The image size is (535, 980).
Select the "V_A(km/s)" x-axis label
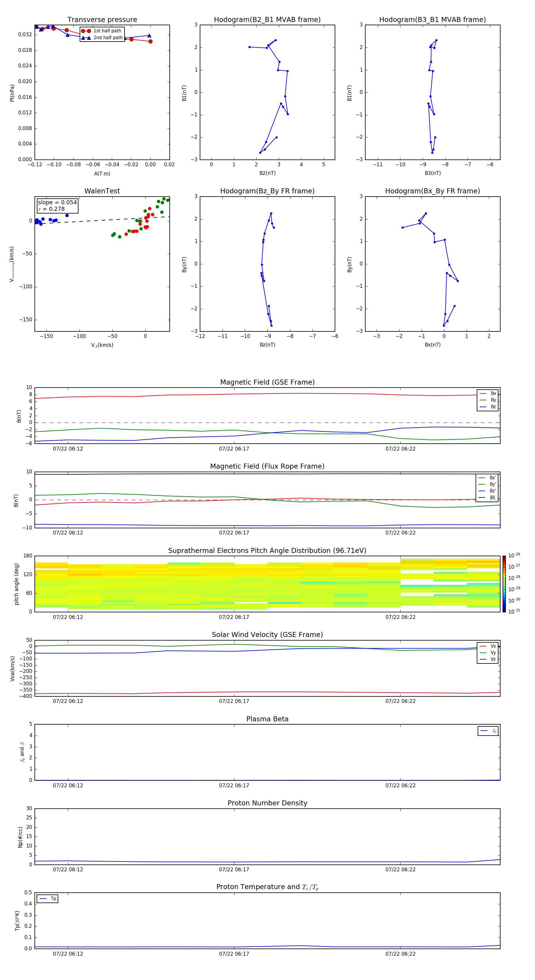tap(102, 345)
